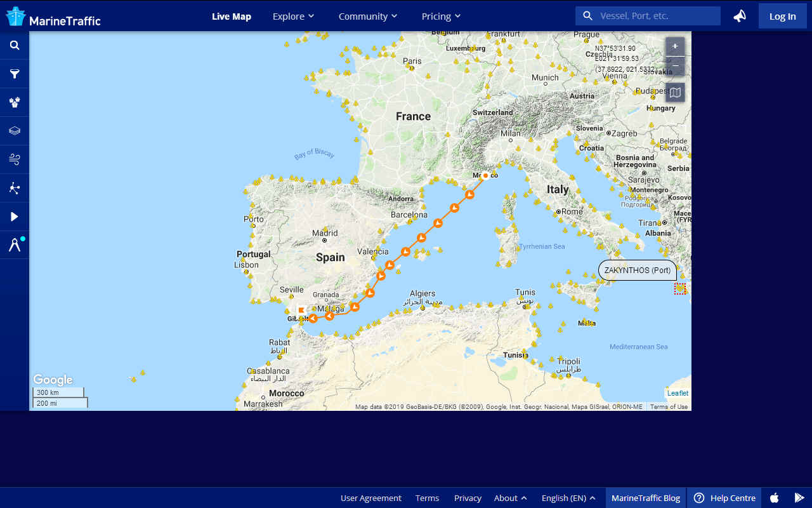
Task: Open the User Agreement link
Action: click(371, 498)
